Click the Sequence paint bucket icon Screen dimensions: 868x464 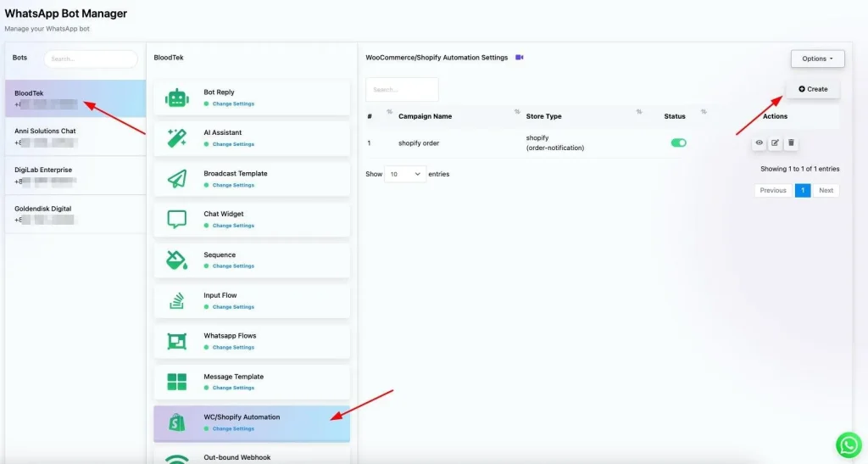176,260
